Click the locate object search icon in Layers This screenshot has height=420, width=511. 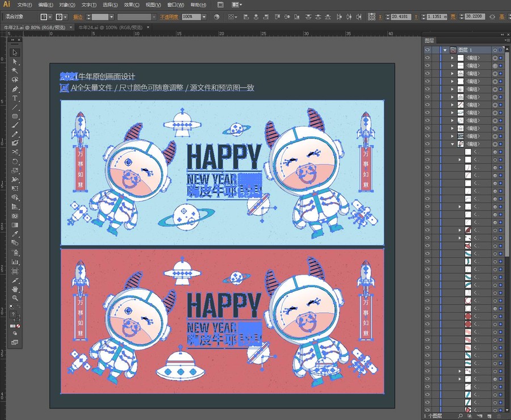click(x=460, y=416)
